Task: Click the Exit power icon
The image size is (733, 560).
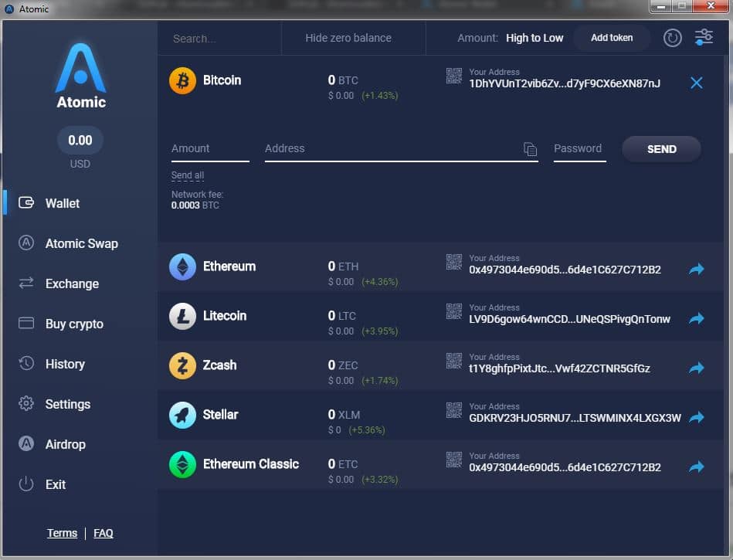Action: tap(26, 484)
